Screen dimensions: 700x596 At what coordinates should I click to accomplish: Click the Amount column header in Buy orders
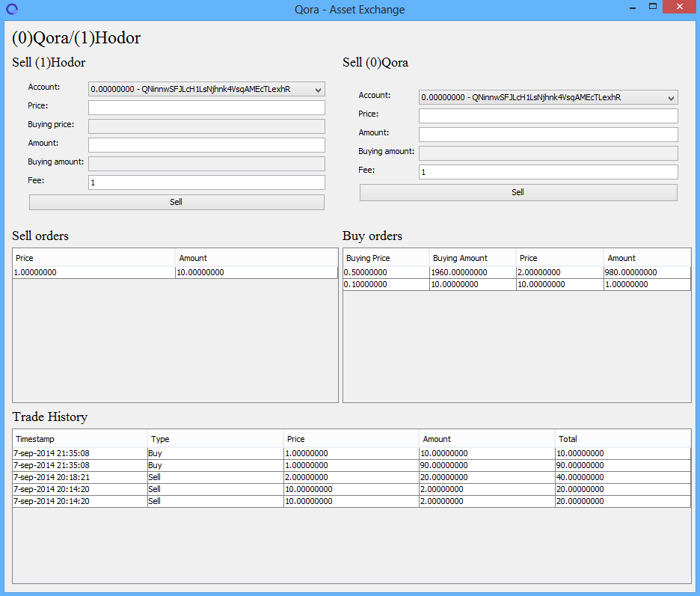[x=647, y=258]
